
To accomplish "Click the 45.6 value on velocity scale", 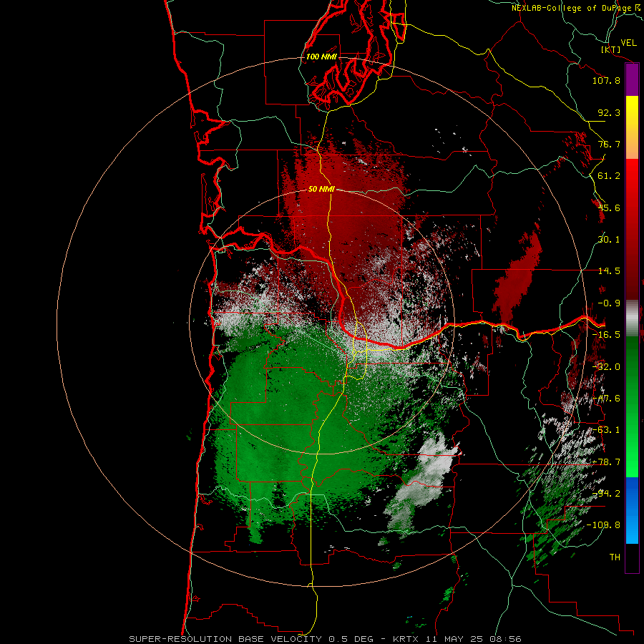I will click(x=609, y=208).
